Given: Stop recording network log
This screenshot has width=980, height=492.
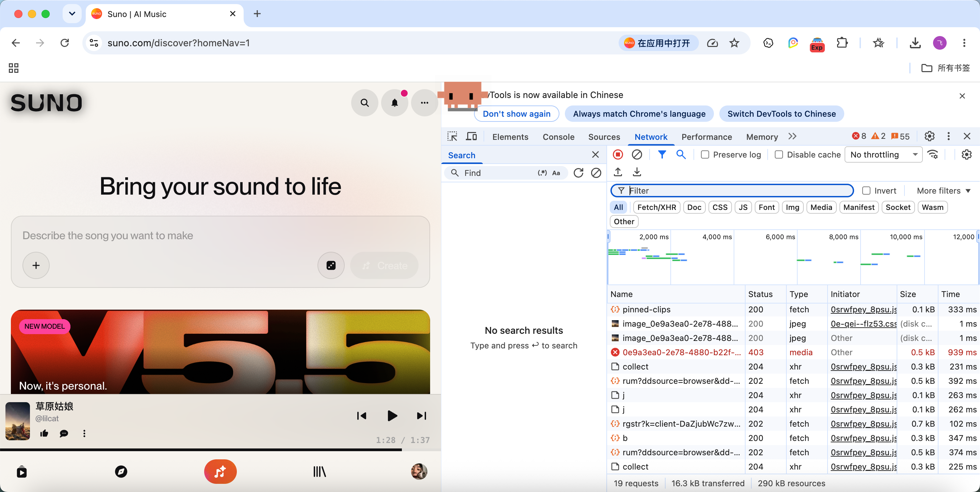Looking at the screenshot, I should 618,154.
